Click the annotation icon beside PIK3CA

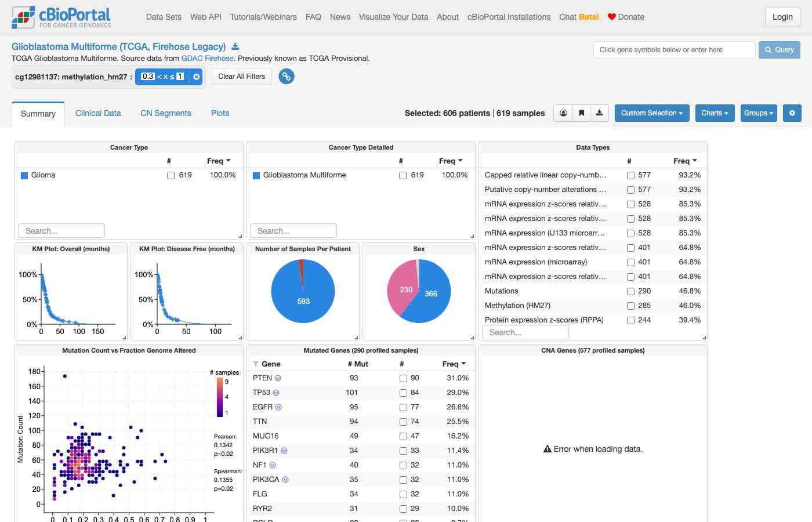285,480
